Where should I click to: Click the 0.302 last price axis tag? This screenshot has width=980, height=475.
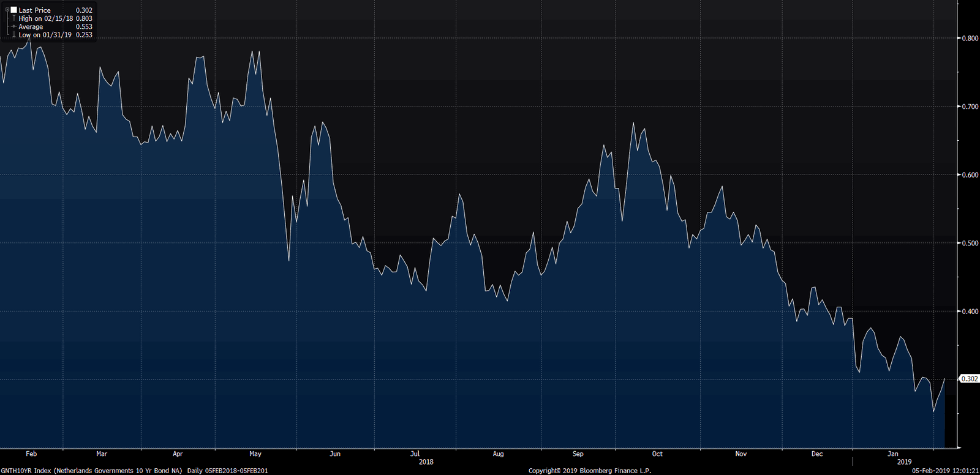click(x=969, y=379)
